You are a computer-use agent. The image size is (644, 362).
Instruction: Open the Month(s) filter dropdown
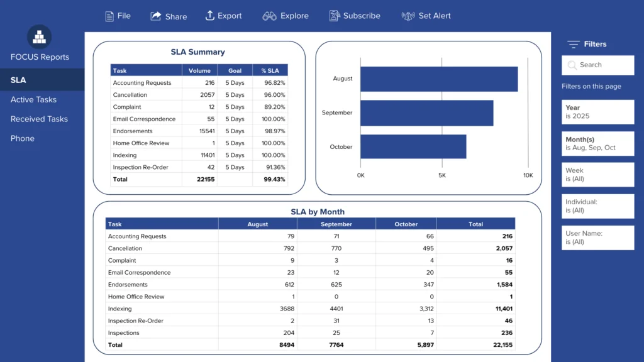[x=597, y=143]
